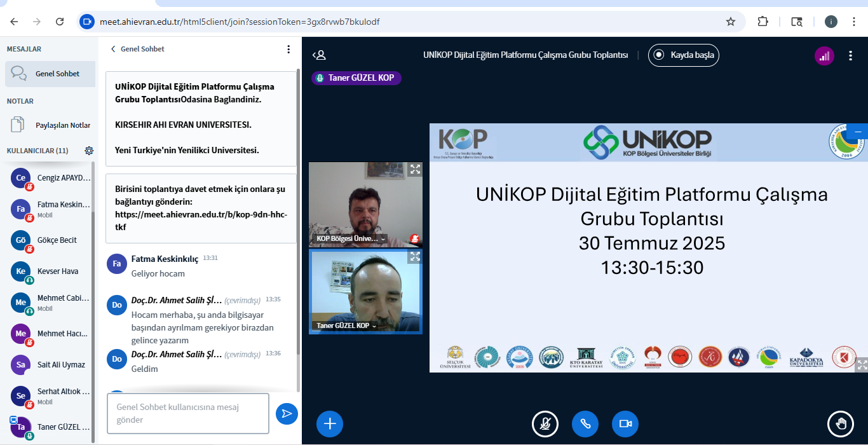Hide the user list panel icon
868x445 pixels.
pyautogui.click(x=319, y=55)
